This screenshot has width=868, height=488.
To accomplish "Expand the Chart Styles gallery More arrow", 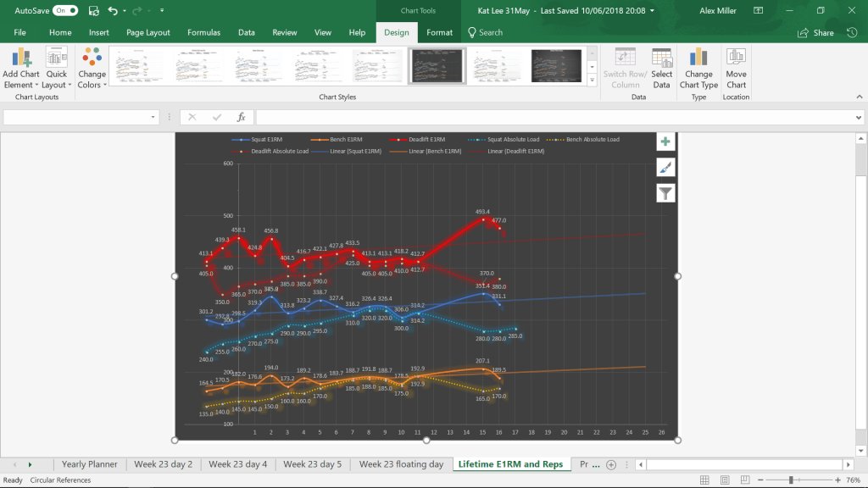I will (592, 80).
